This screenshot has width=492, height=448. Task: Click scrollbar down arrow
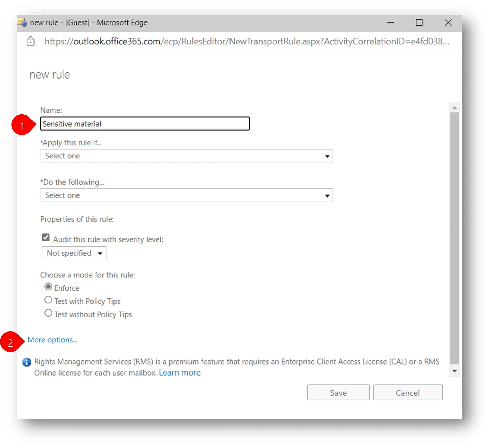pos(454,371)
